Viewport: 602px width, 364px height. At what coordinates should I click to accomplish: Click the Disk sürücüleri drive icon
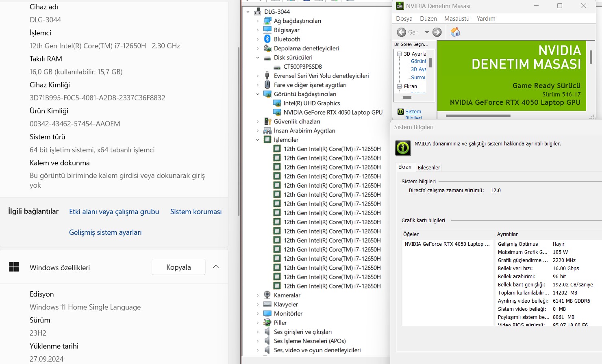267,58
